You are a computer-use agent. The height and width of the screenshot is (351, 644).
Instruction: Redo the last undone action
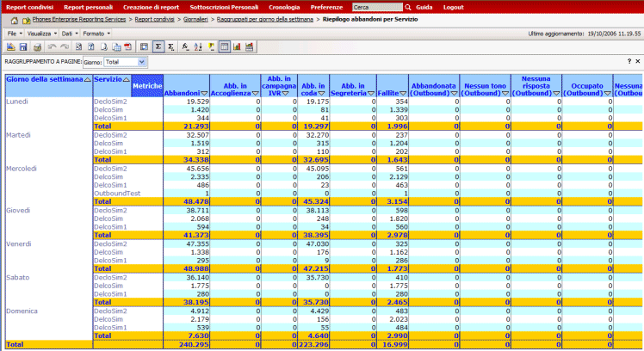point(65,46)
